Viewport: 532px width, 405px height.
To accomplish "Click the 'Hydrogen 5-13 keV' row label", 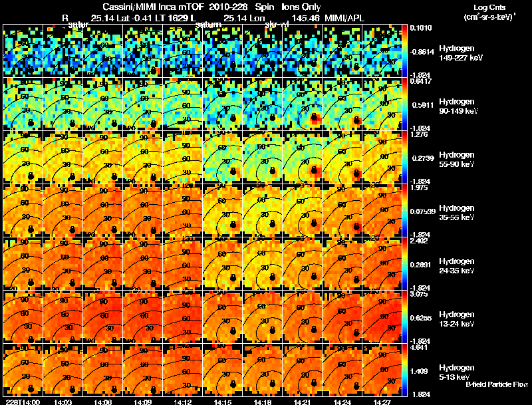I will pos(457,372).
